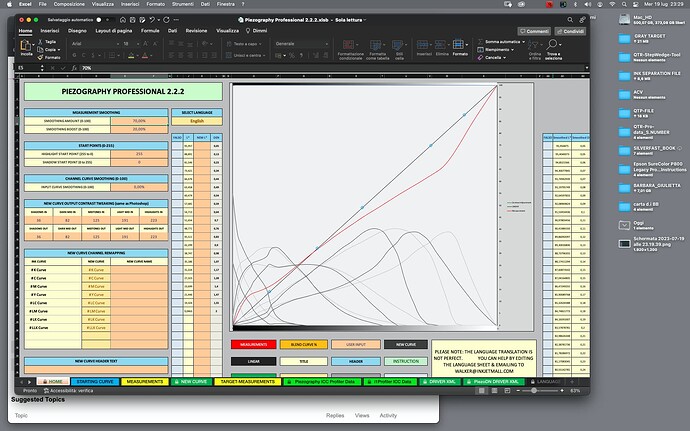The width and height of the screenshot is (690, 431).
Task: Click the Save floppy disk icon
Action: pyautogui.click(x=132, y=20)
